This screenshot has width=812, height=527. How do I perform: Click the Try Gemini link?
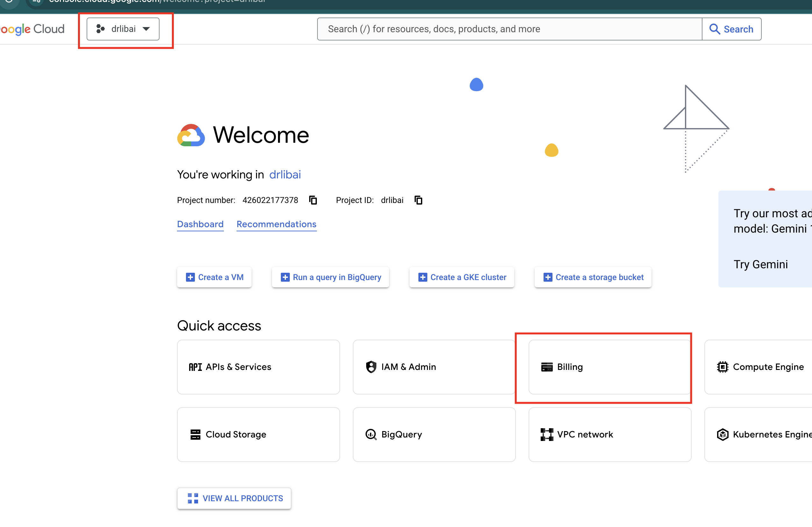click(761, 264)
